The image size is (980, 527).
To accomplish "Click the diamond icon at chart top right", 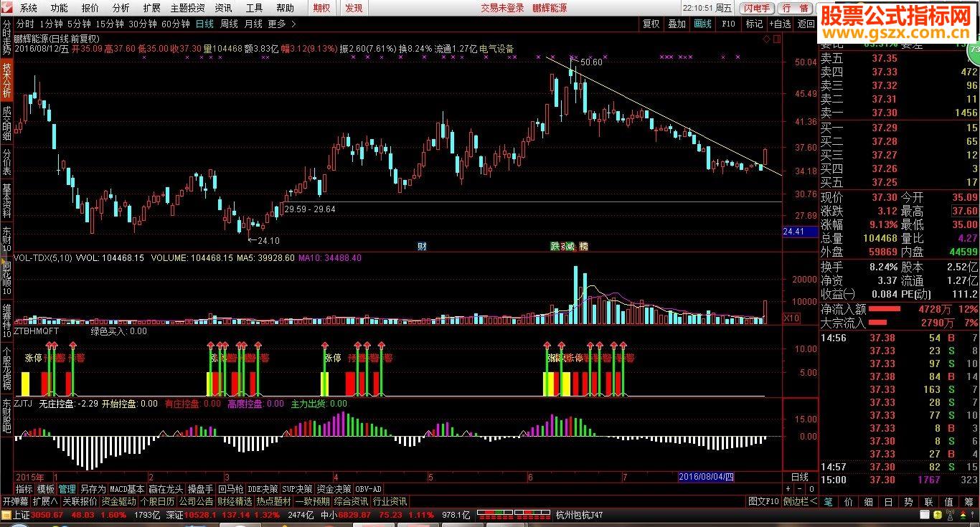I will 767,38.
